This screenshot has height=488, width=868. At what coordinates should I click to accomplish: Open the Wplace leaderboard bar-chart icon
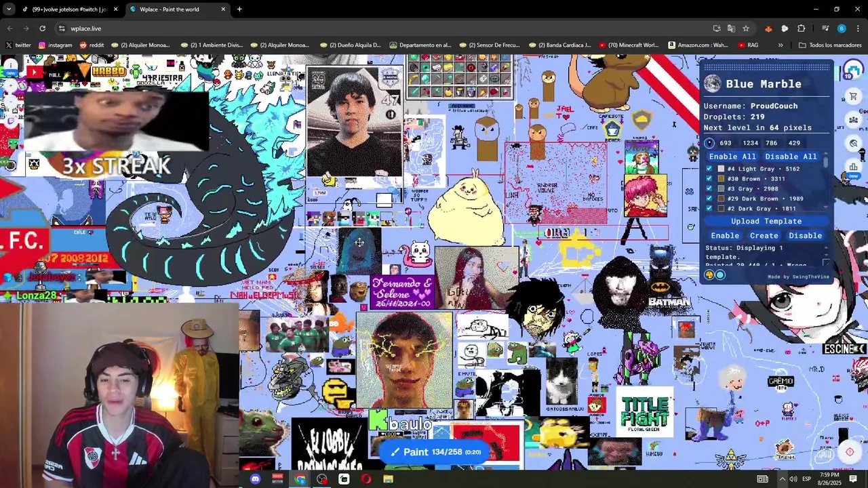[x=854, y=166]
